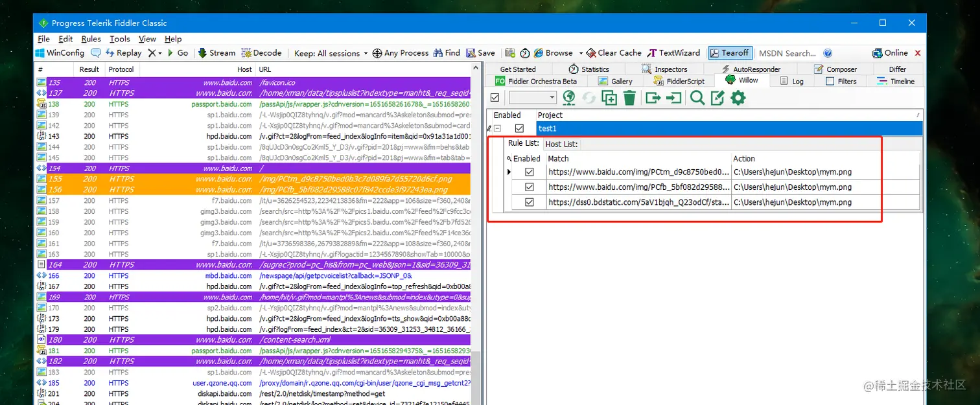Select session 180 content-search.xml row
The image size is (980, 405).
coord(253,340)
